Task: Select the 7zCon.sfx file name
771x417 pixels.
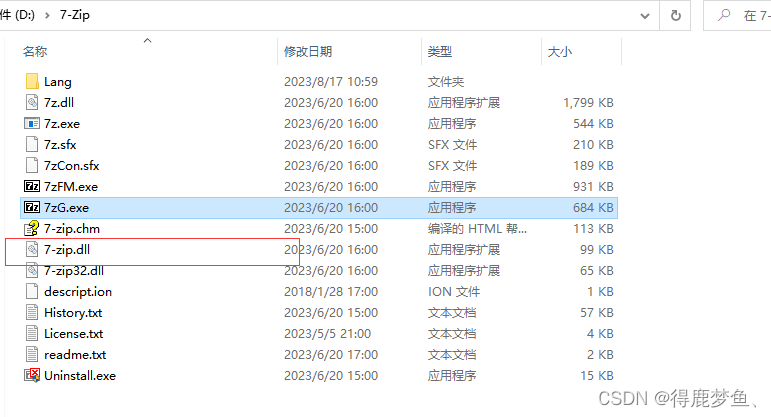Action: click(x=72, y=166)
